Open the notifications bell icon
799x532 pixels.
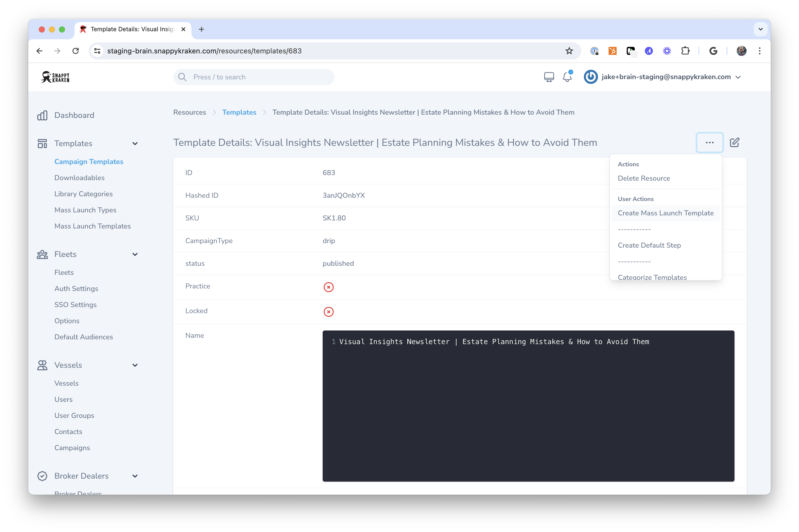[x=567, y=77]
